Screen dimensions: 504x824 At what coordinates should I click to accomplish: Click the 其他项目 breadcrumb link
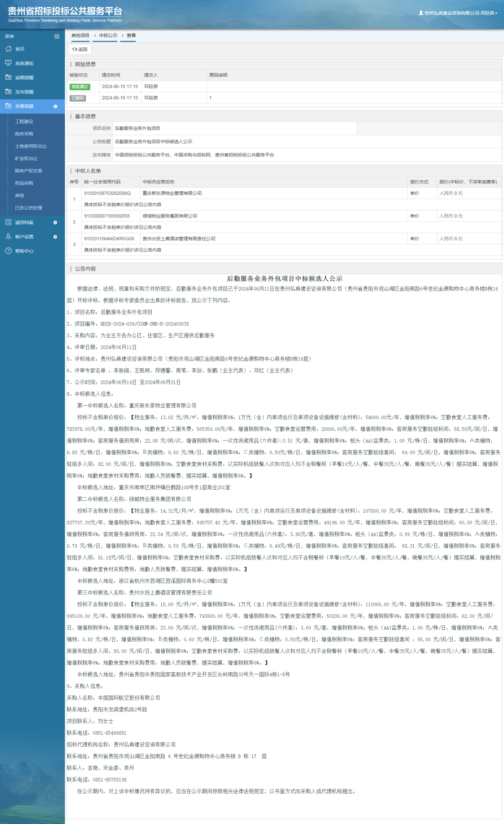point(80,36)
